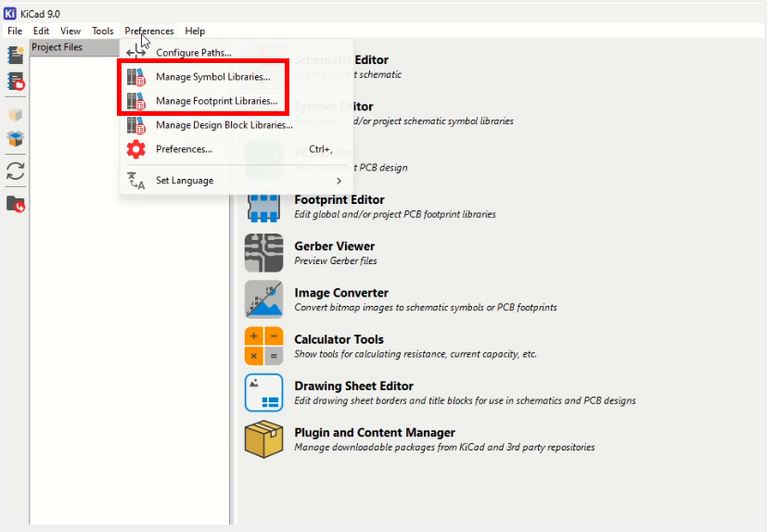Open the Calculator Tools icon
This screenshot has height=532, width=767.
point(263,346)
